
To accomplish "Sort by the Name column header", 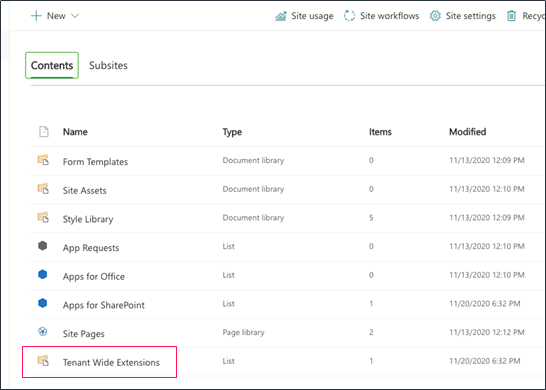I will [75, 132].
